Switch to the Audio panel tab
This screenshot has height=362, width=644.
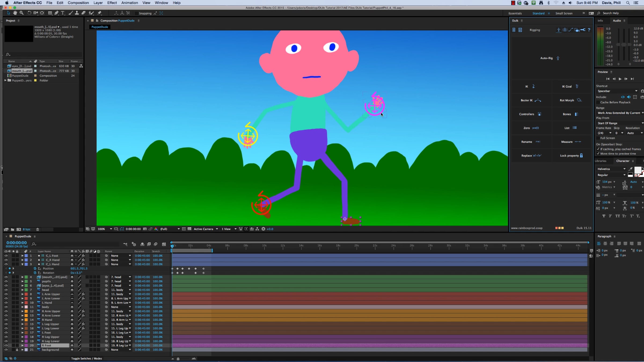617,21
